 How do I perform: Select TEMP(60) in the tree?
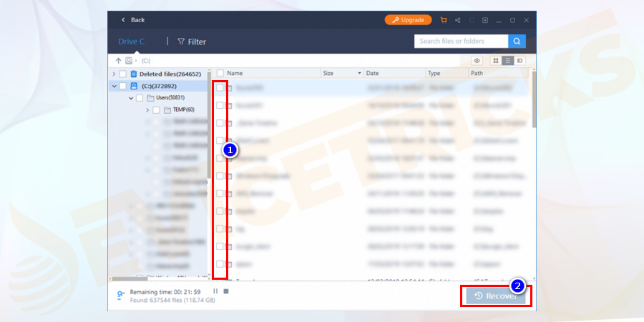(x=184, y=110)
